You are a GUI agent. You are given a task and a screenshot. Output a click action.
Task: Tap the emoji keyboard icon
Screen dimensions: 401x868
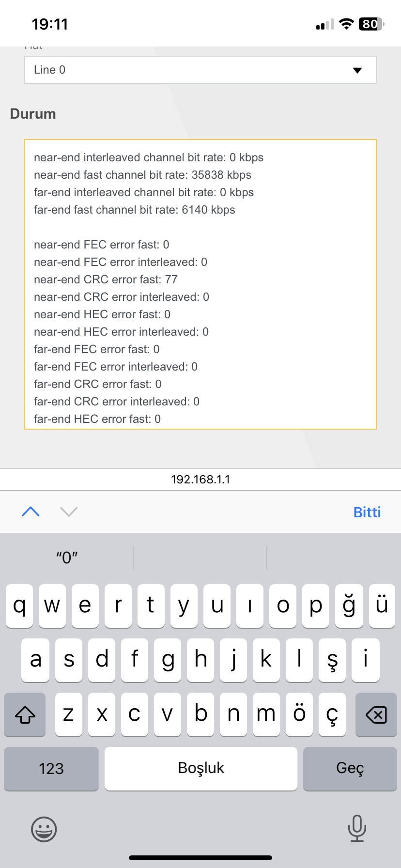(x=44, y=829)
